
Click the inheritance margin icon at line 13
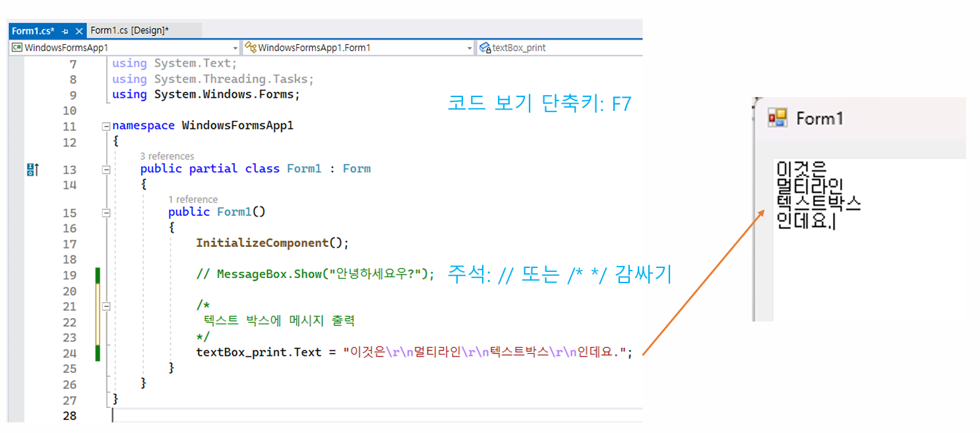tap(32, 170)
